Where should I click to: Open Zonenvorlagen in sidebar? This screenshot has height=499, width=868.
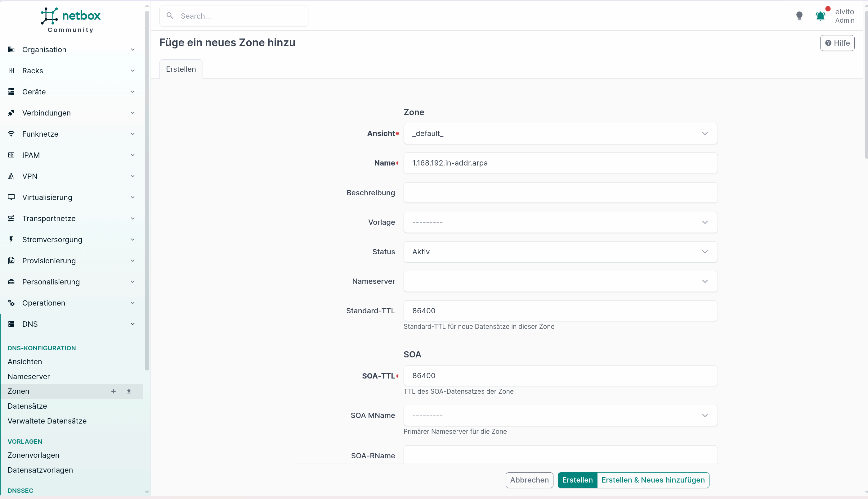point(33,456)
